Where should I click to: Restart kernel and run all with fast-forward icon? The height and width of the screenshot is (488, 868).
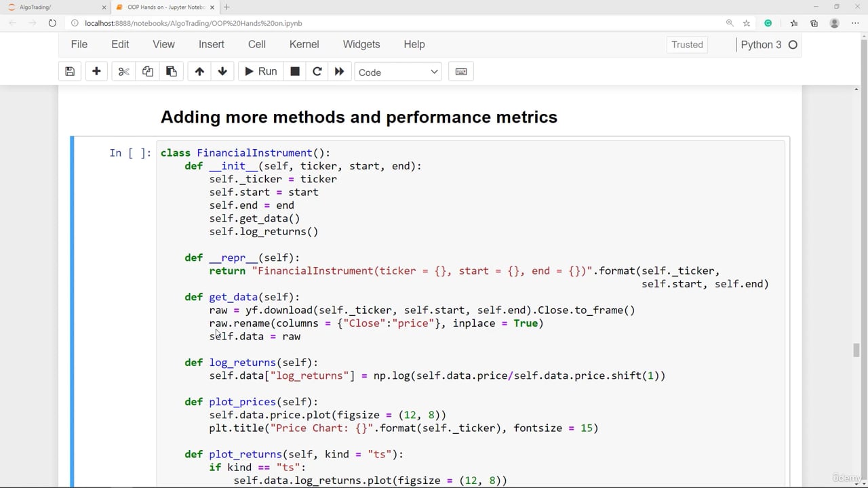click(x=339, y=71)
